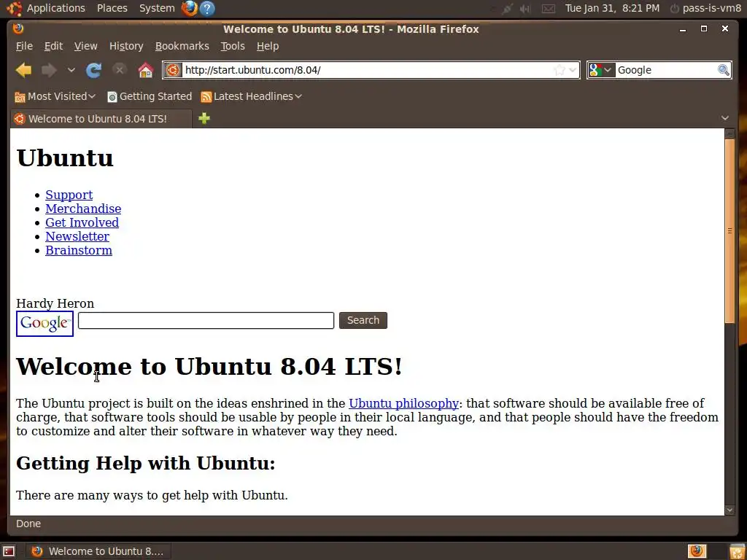747x560 pixels.
Task: Open the System menu in top panel
Action: (x=157, y=8)
